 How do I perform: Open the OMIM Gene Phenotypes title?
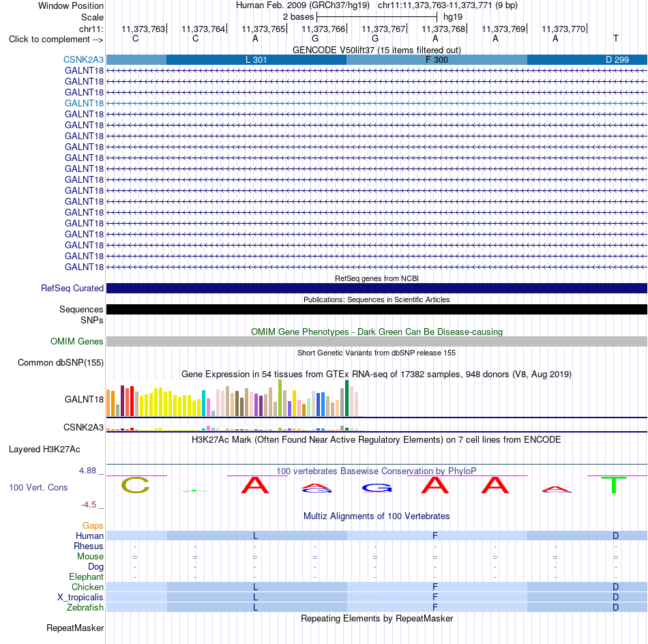pos(377,332)
